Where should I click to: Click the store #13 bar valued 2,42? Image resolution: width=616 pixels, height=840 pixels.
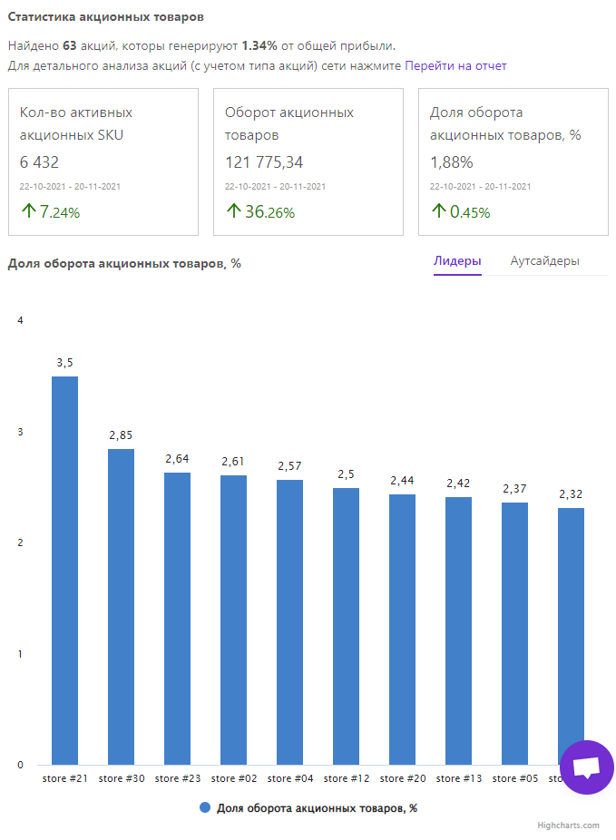tap(458, 630)
